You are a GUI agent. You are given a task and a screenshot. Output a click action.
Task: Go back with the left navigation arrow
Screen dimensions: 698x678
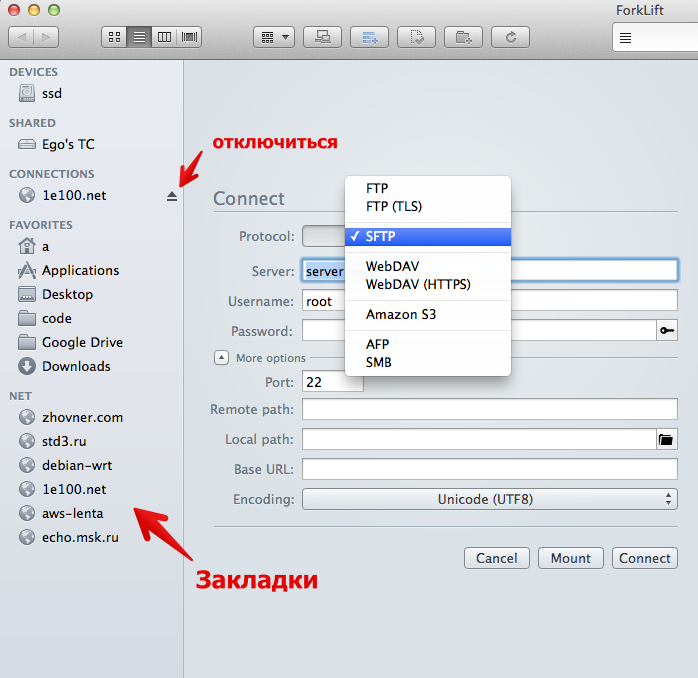click(x=21, y=37)
